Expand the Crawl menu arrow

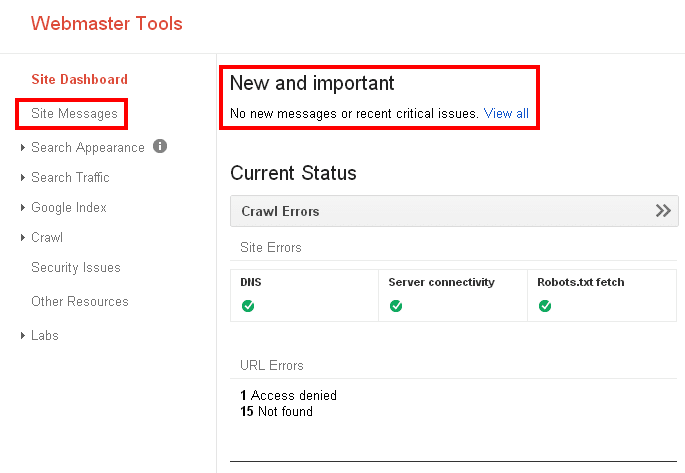23,238
